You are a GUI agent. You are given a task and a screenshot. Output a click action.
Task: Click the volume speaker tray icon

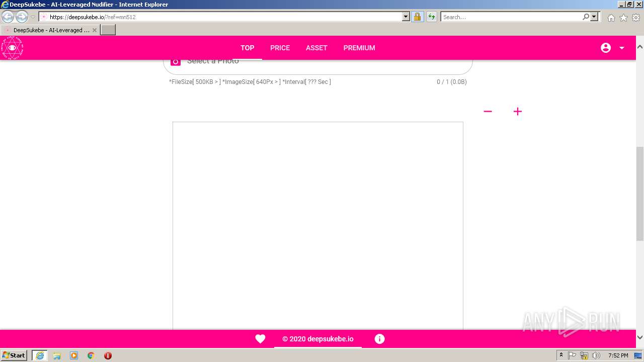tap(596, 355)
